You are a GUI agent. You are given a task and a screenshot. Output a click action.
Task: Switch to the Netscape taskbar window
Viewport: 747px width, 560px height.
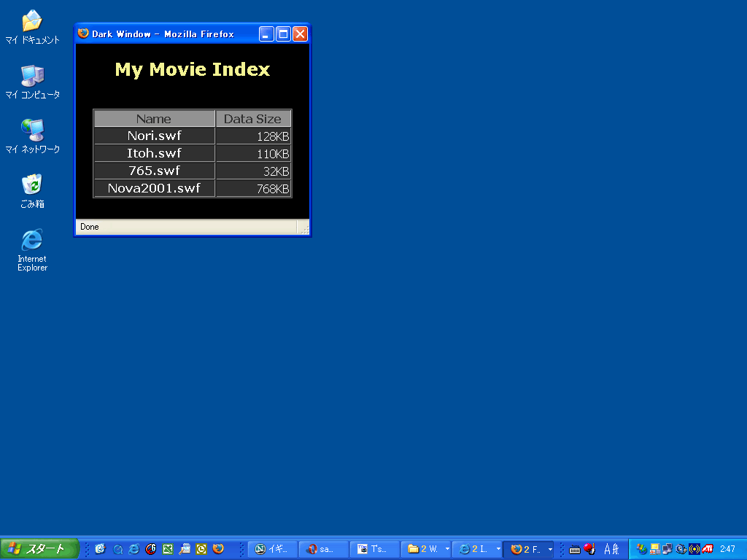coord(272,549)
